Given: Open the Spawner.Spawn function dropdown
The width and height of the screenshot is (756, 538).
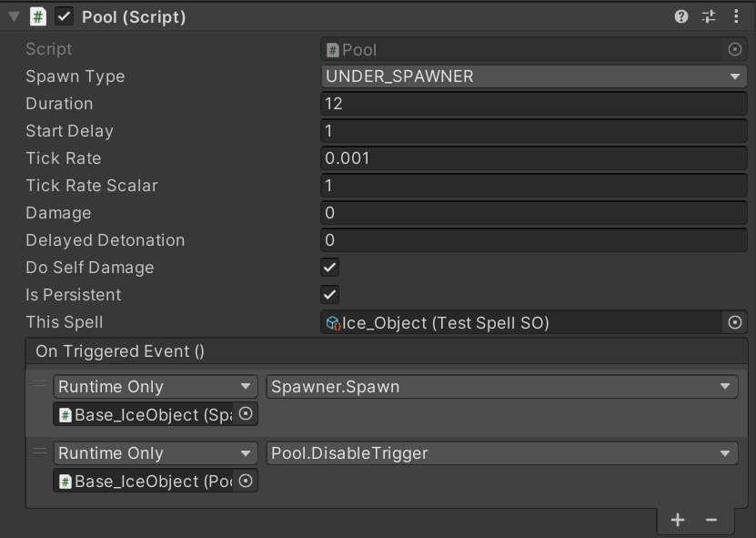Looking at the screenshot, I should [501, 387].
